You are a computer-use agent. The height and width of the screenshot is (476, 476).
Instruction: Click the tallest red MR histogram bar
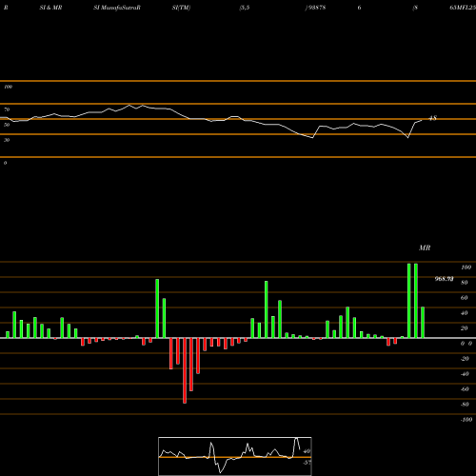(x=185, y=370)
